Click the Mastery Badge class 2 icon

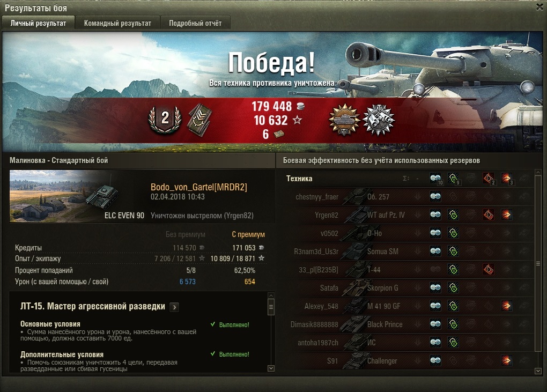pyautogui.click(x=165, y=120)
